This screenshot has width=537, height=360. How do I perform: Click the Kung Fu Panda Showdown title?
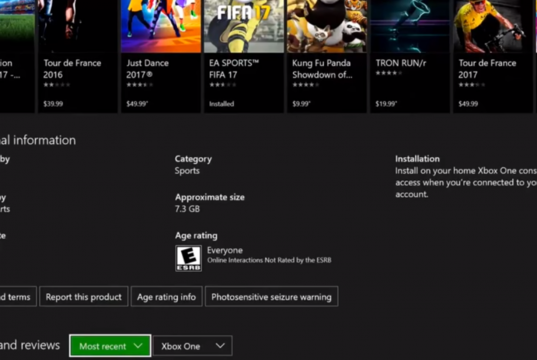tap(322, 69)
